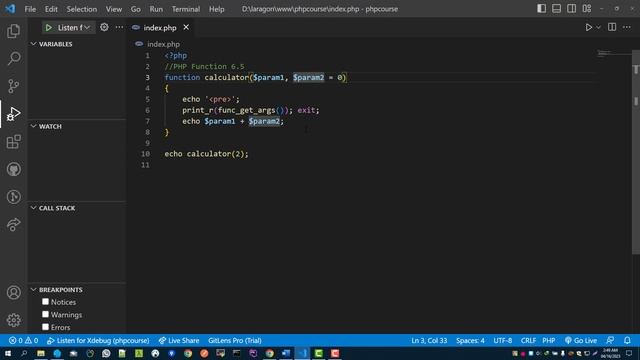Open the Accounts menu

pos(13,292)
